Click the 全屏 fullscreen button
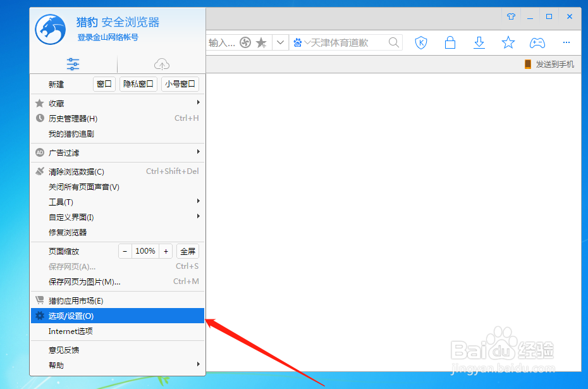The width and height of the screenshot is (588, 389). pos(188,251)
